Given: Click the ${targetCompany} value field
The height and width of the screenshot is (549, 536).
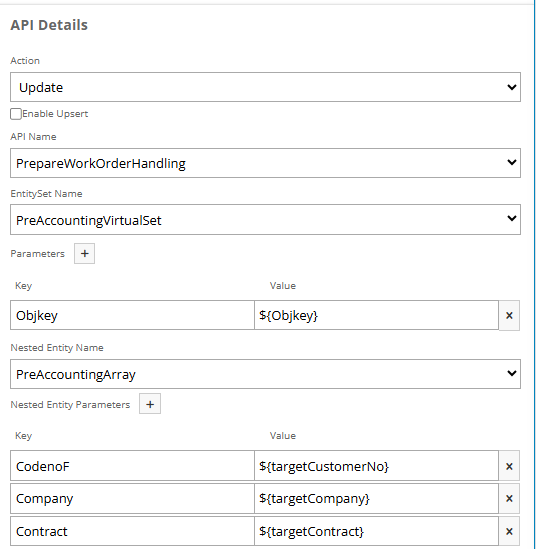Looking at the screenshot, I should click(x=376, y=498).
